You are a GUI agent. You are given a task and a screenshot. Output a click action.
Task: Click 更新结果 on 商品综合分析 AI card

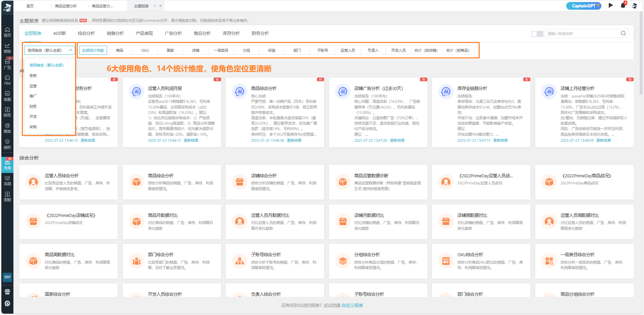[294, 140]
